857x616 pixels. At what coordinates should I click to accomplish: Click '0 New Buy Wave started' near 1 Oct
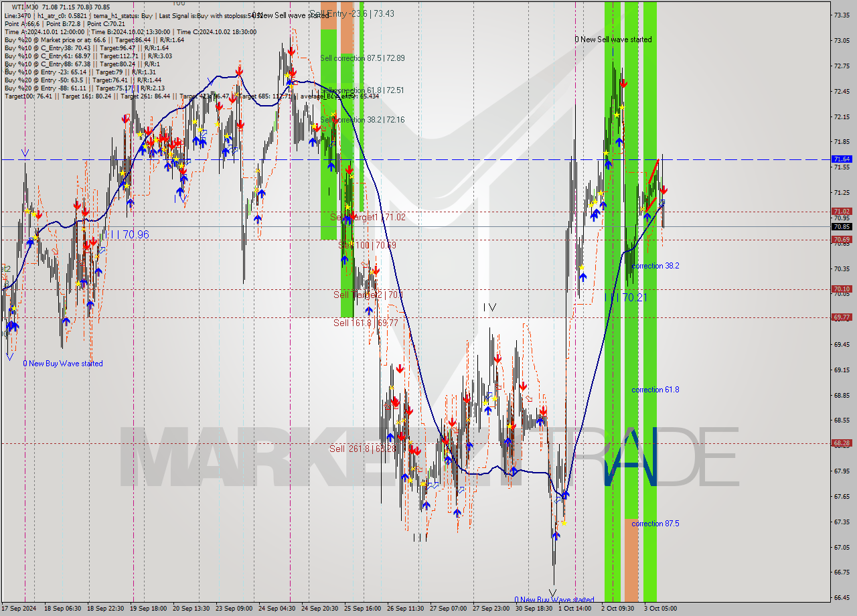[x=554, y=600]
